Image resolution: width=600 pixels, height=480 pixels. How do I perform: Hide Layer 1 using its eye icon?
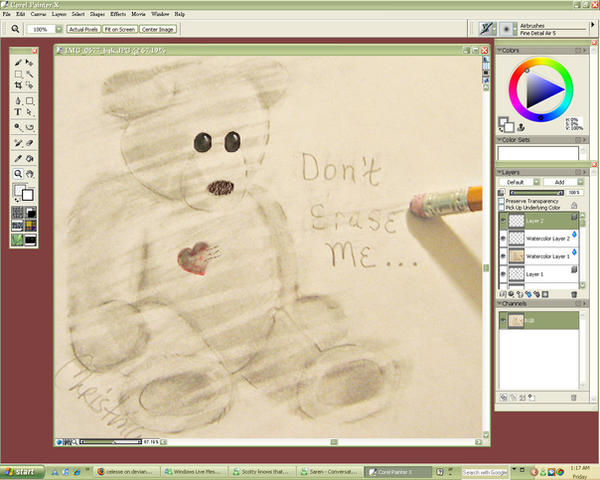click(503, 274)
